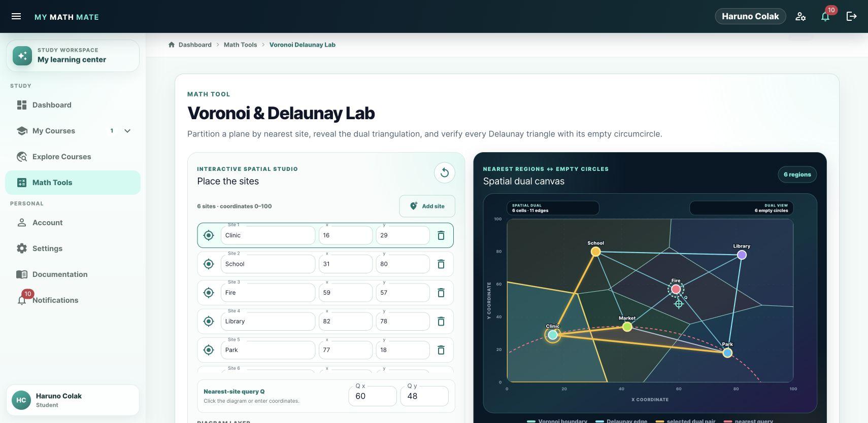Go to Dashboard in sidebar
This screenshot has height=423, width=868.
[73, 105]
